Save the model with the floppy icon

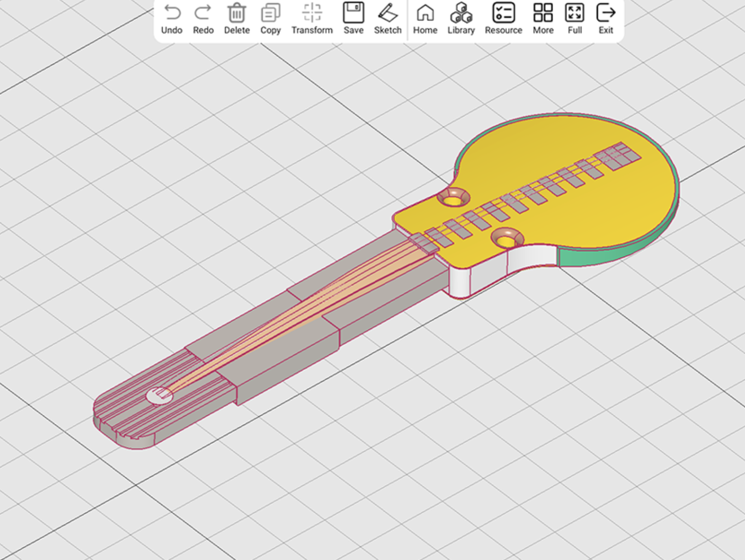tap(353, 13)
